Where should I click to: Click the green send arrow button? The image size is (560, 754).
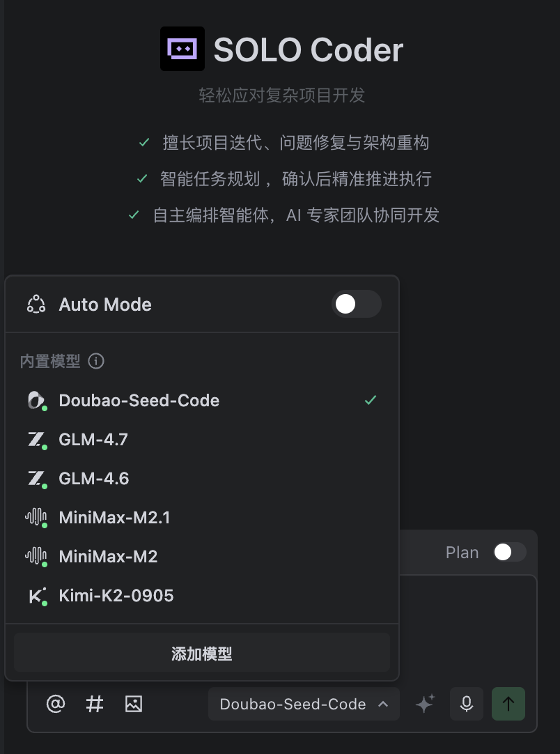click(x=508, y=704)
